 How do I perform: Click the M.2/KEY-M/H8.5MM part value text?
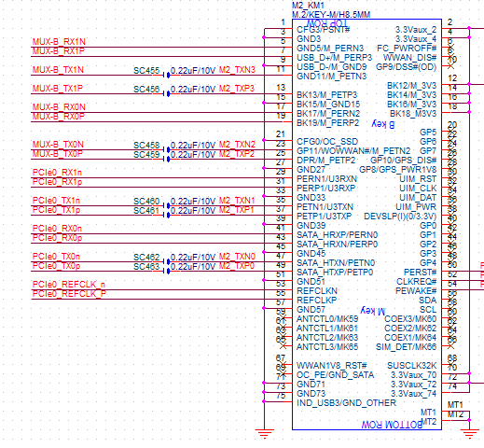coord(331,14)
